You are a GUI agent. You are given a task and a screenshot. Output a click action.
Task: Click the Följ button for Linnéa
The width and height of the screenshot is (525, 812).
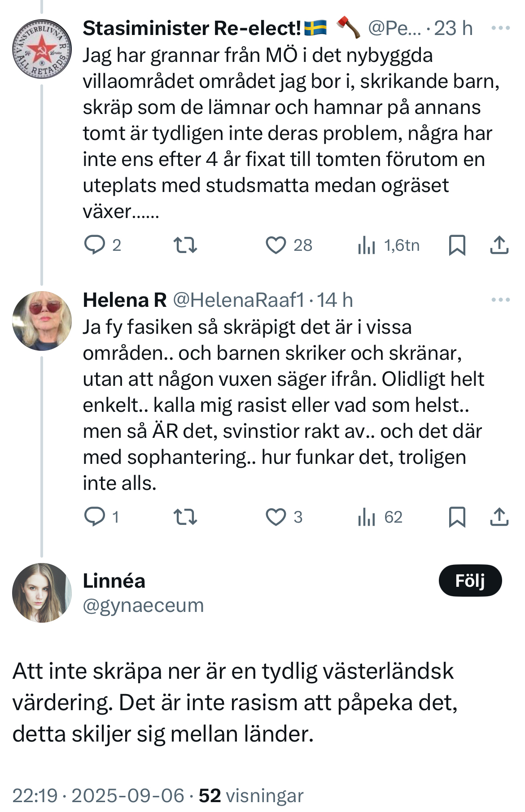click(470, 581)
